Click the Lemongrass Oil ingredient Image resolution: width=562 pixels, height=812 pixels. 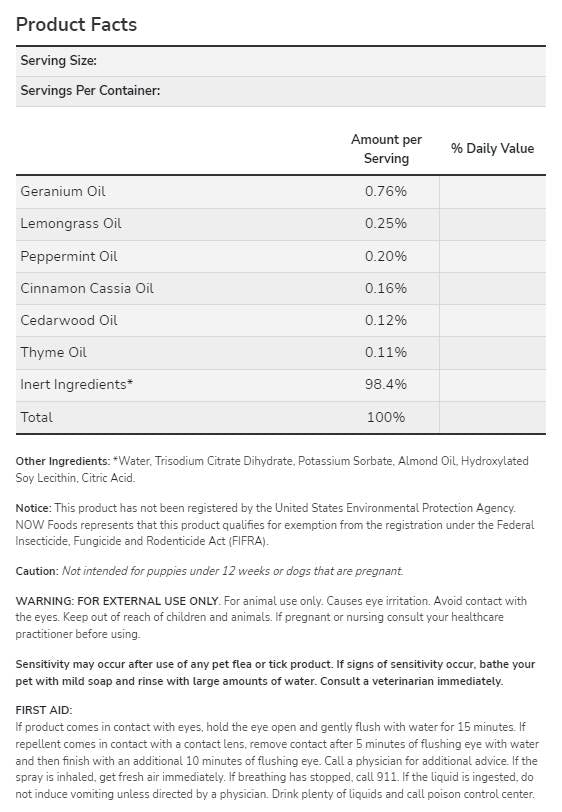click(71, 224)
